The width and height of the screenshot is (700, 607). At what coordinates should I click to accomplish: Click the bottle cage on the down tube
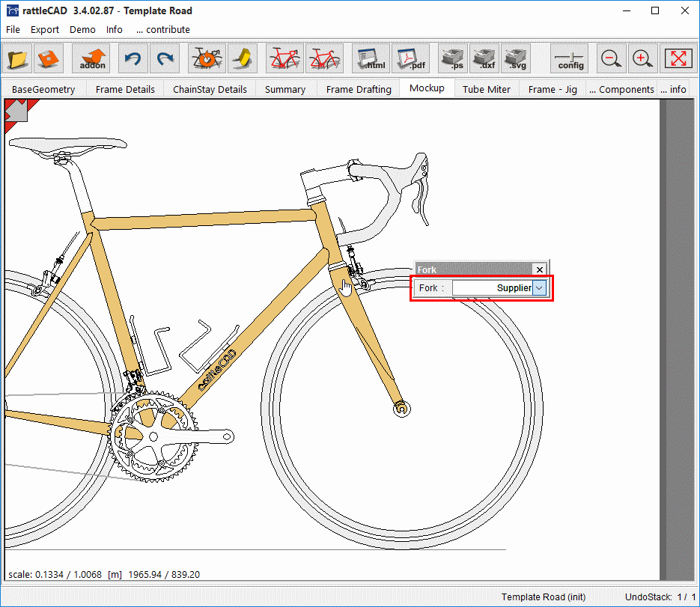(x=208, y=347)
